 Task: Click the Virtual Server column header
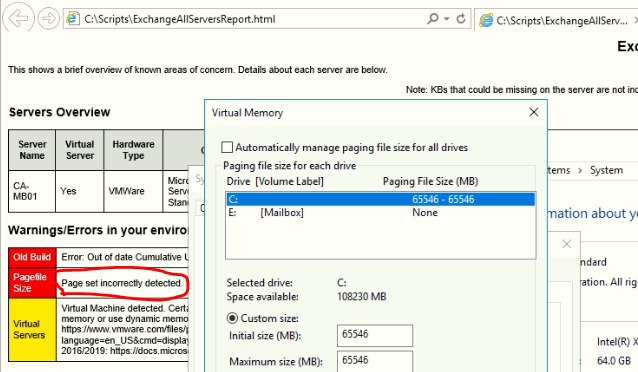80,150
